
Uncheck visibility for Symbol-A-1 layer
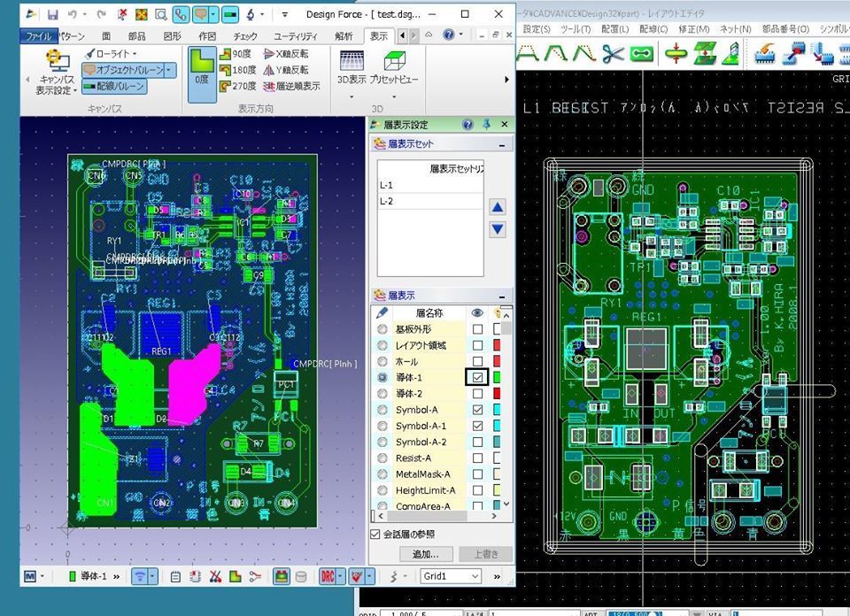click(x=477, y=426)
